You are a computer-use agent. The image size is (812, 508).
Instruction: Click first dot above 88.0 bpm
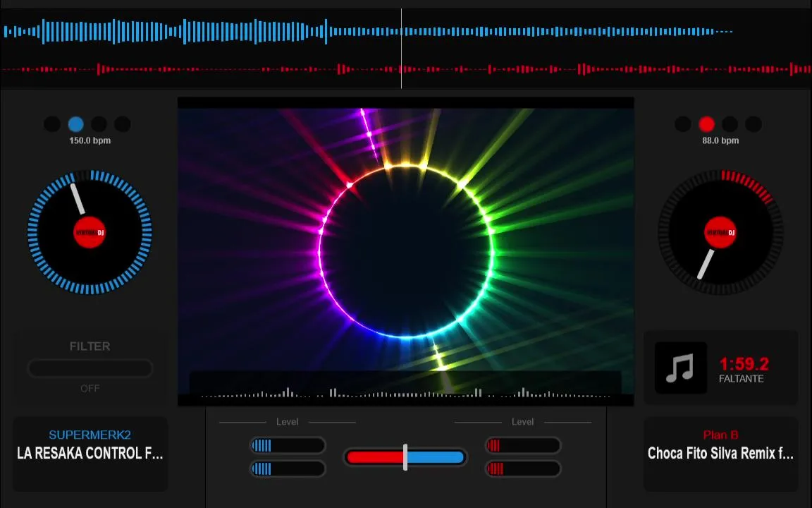pyautogui.click(x=683, y=124)
